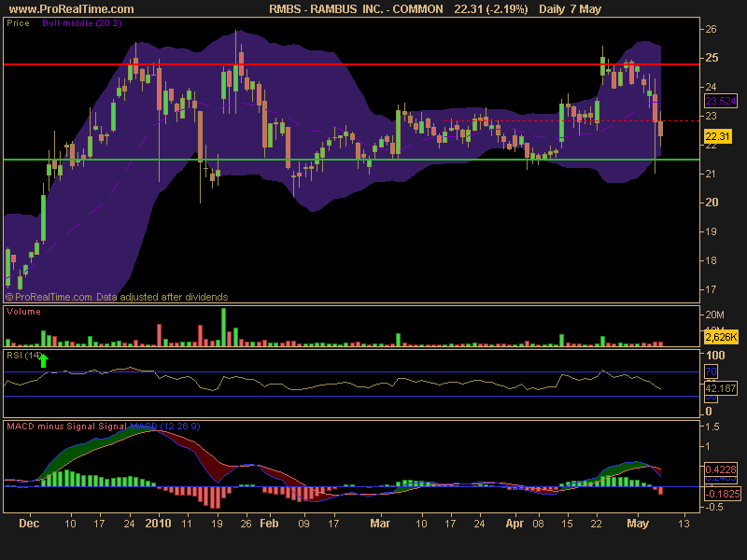Select the Boll middle (20 2) indicator label
Viewport: 747px width, 560px height.
(82, 22)
